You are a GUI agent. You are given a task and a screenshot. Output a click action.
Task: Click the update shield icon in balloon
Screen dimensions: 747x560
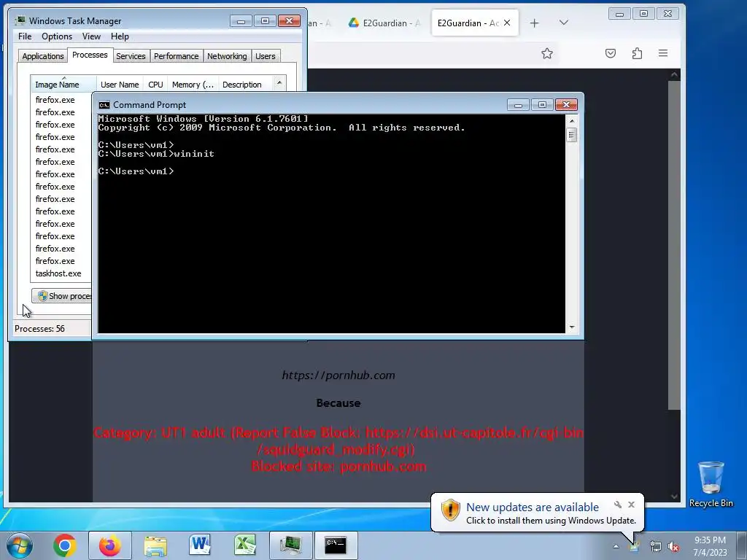pyautogui.click(x=450, y=510)
